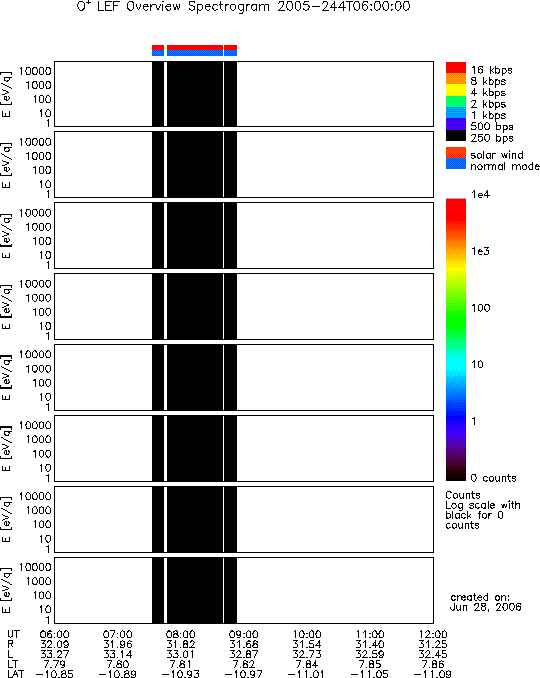
Task: Click the LT value '7.82'
Action: point(244,664)
